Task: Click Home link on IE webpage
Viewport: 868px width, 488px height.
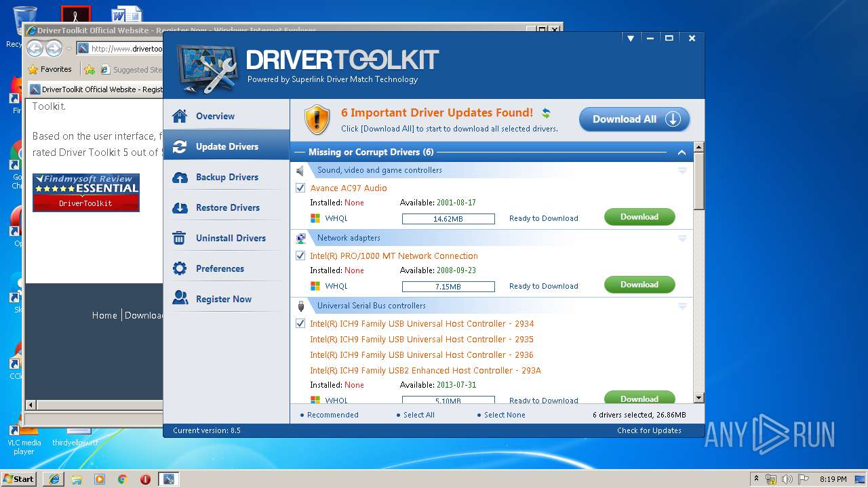Action: [104, 315]
